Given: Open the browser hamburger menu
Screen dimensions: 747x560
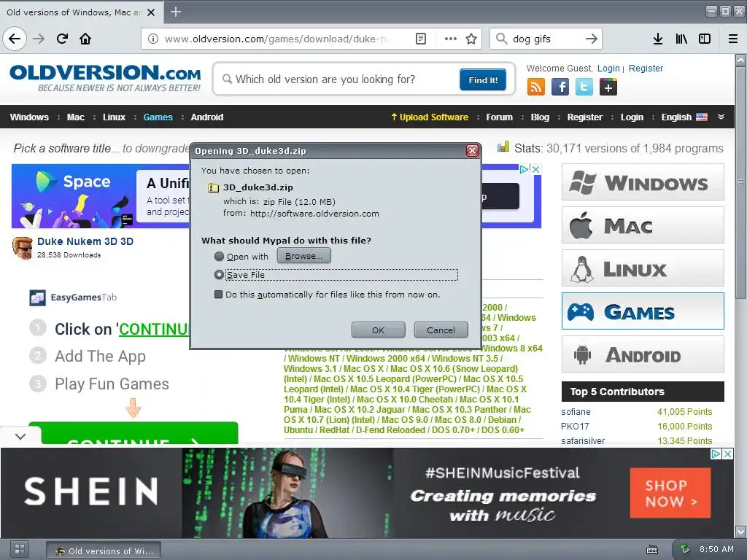Looking at the screenshot, I should point(733,39).
